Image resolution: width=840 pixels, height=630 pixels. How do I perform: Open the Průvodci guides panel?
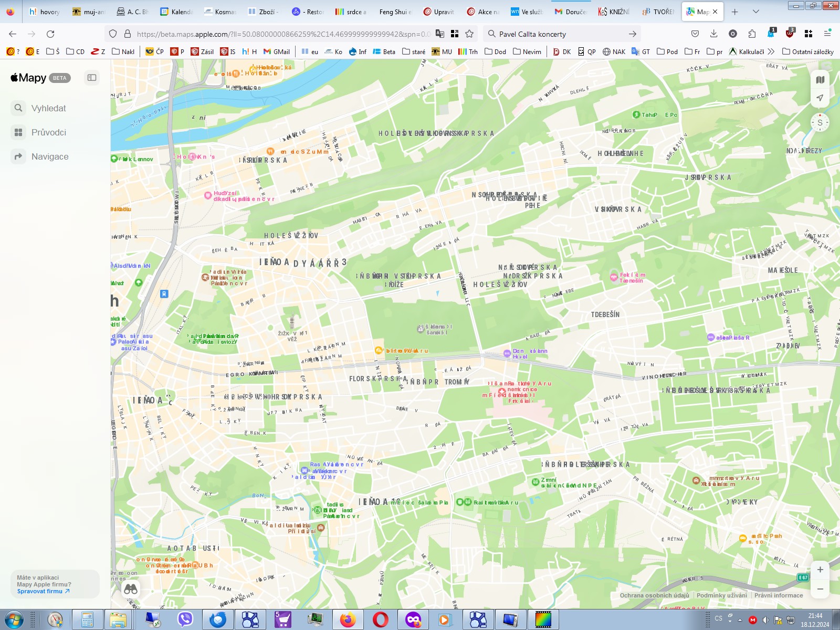(x=49, y=132)
